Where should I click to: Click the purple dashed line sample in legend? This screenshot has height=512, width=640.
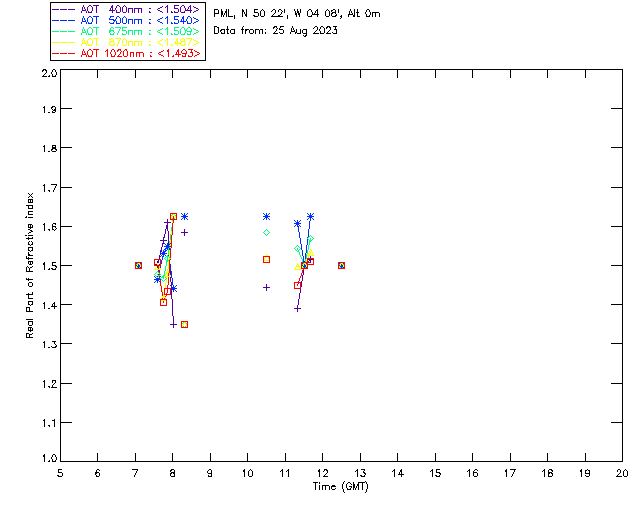[x=64, y=9]
